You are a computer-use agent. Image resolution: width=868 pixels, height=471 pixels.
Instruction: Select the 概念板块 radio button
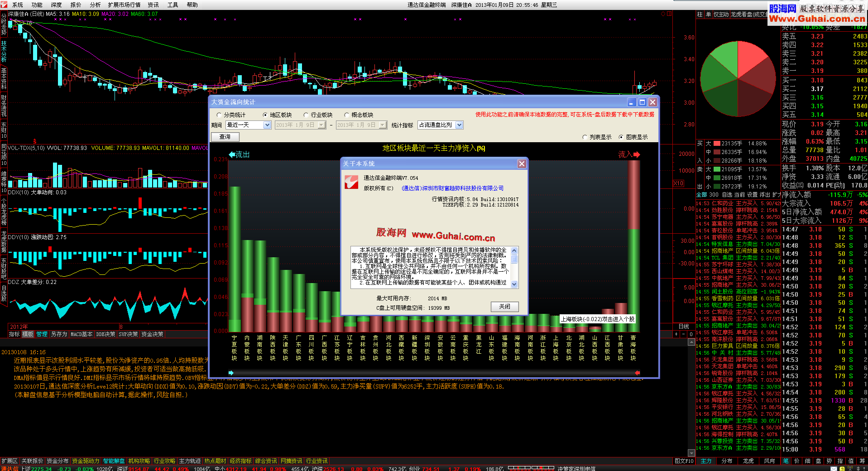(x=347, y=115)
